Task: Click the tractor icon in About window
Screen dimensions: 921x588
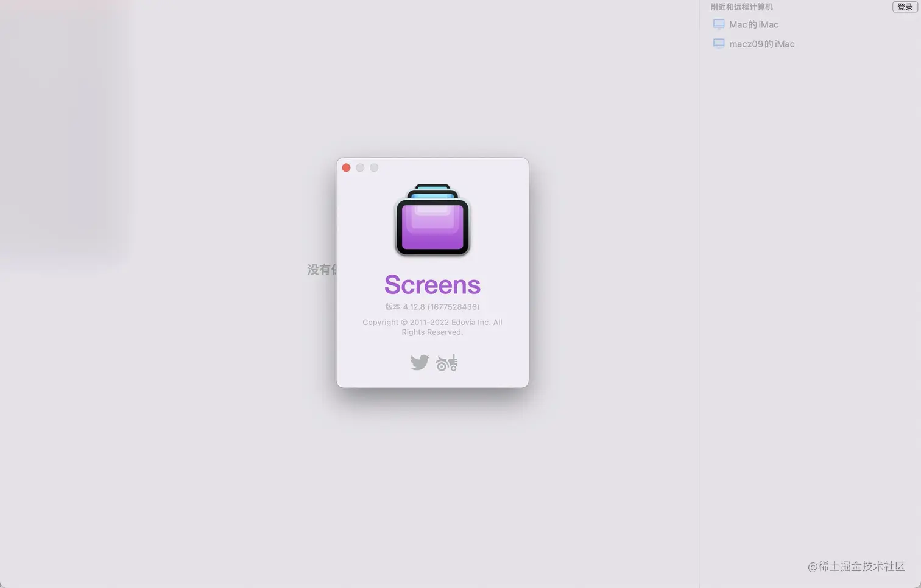Action: click(446, 363)
